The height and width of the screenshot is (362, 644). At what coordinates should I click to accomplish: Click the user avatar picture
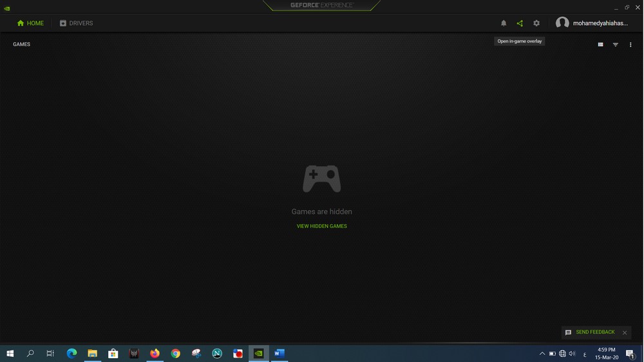(562, 23)
